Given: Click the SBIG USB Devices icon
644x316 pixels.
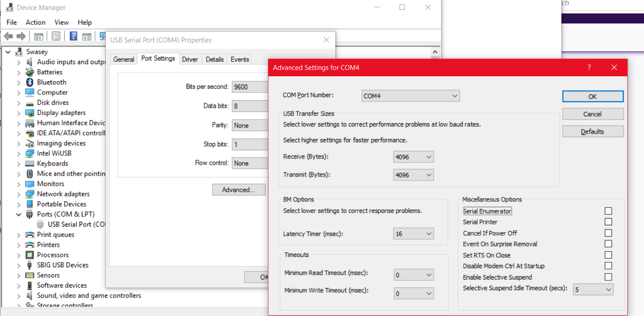Looking at the screenshot, I should [30, 265].
